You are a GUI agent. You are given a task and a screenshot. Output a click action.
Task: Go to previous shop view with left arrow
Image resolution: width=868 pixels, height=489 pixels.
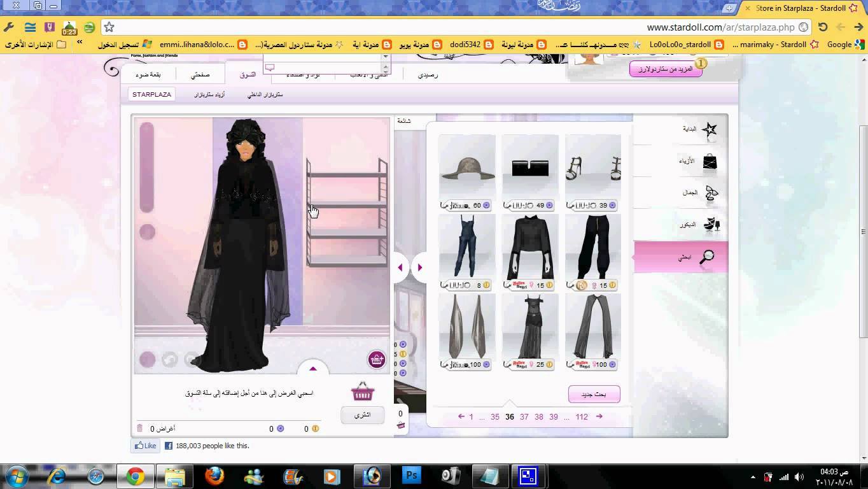tap(400, 267)
